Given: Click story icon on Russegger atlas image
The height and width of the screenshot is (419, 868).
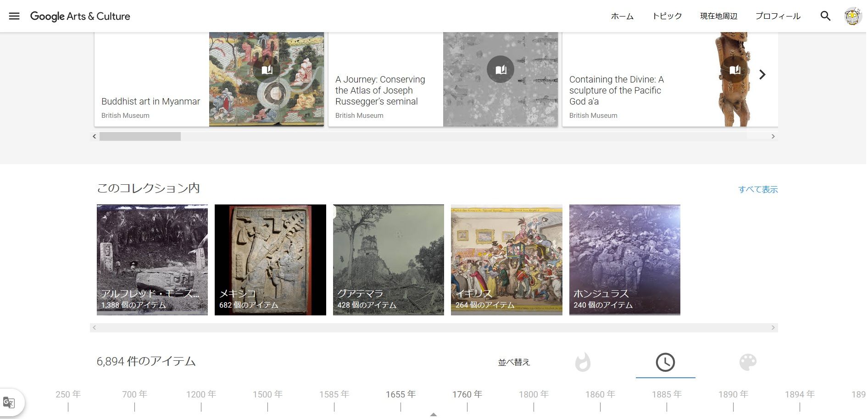Looking at the screenshot, I should point(501,69).
